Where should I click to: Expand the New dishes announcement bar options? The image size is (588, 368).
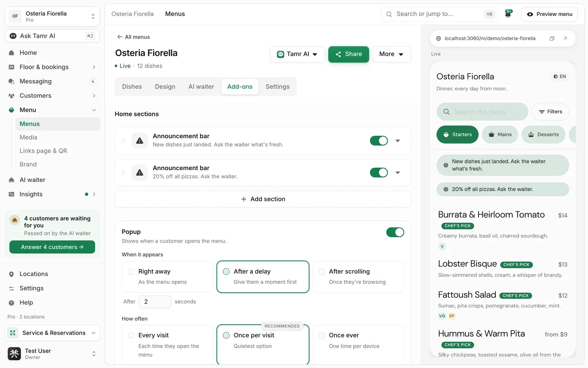pyautogui.click(x=398, y=141)
